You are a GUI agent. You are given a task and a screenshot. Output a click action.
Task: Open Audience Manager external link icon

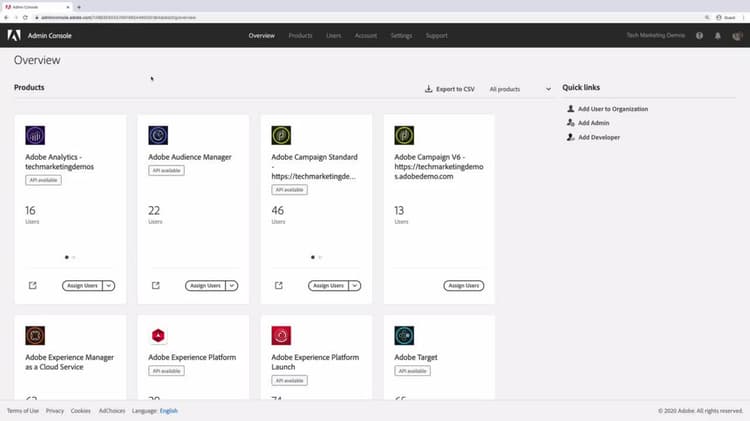pyautogui.click(x=155, y=286)
